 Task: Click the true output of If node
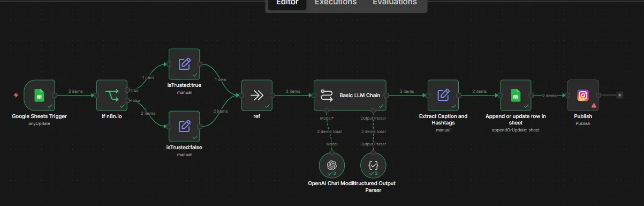point(127,90)
